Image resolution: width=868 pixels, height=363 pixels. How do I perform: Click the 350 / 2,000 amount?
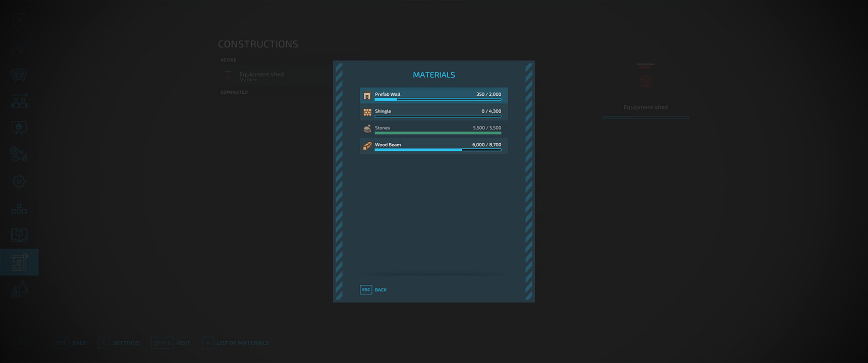[x=489, y=94]
